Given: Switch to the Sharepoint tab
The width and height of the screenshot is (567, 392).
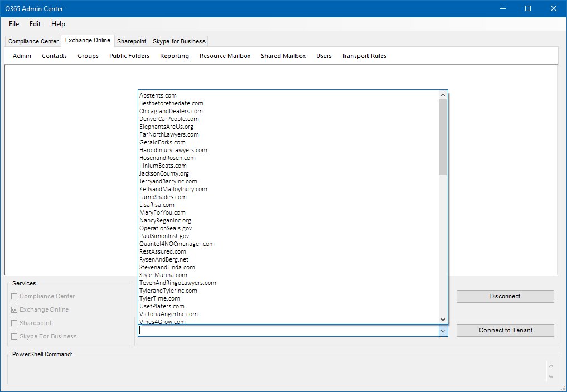Looking at the screenshot, I should 132,41.
